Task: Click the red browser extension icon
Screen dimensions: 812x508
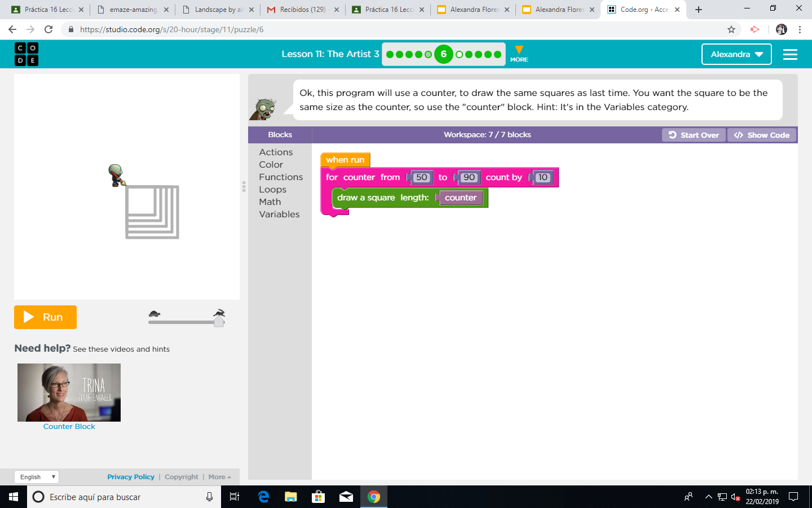Action: click(755, 29)
